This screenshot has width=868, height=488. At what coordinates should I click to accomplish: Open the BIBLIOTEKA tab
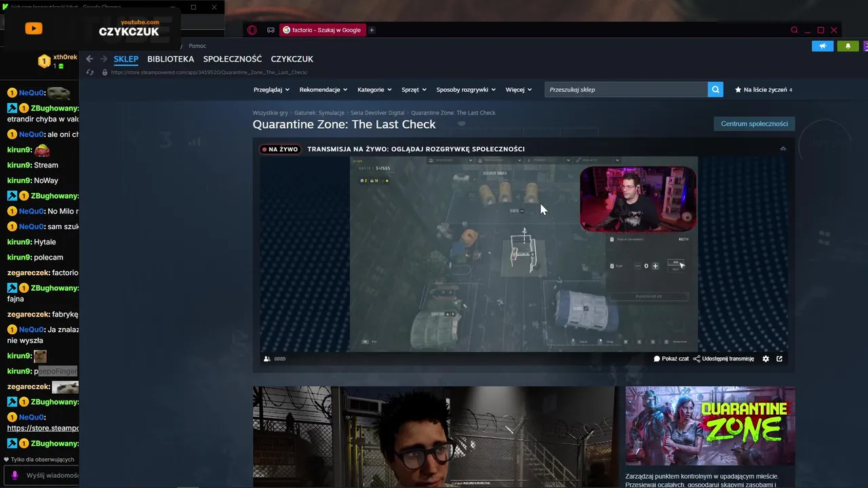point(170,59)
